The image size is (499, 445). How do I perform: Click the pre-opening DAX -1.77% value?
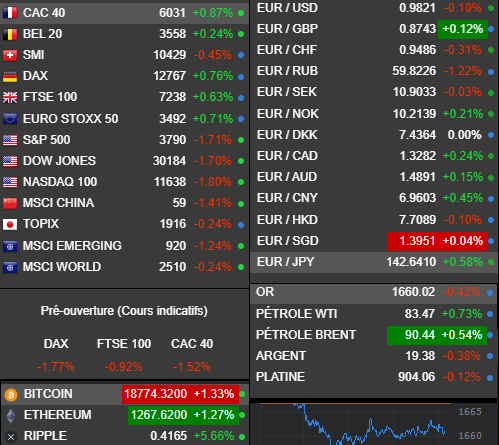[56, 367]
